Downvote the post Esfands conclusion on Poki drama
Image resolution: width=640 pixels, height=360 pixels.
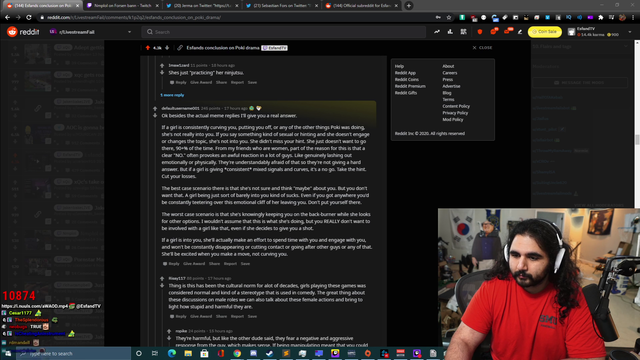click(x=167, y=48)
